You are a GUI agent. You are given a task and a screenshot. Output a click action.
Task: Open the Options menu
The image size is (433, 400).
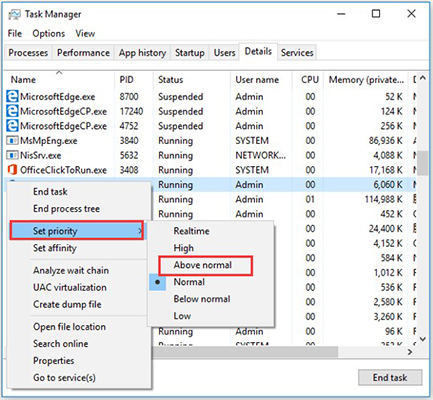pos(49,33)
